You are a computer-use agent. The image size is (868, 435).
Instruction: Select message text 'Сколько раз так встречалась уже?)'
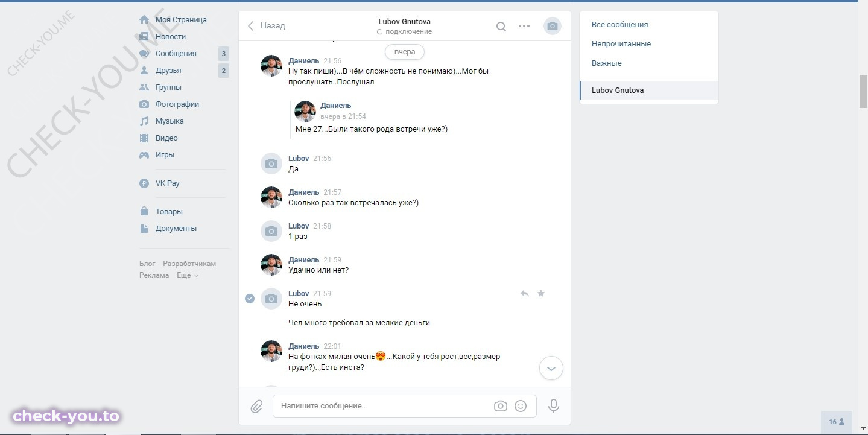click(353, 203)
